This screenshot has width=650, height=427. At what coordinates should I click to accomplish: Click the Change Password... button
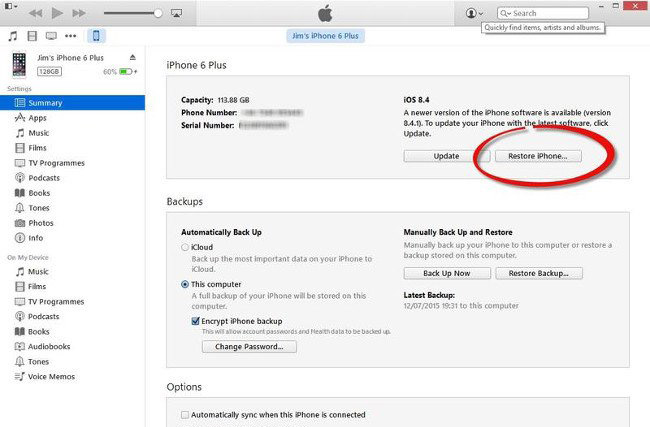tap(249, 347)
